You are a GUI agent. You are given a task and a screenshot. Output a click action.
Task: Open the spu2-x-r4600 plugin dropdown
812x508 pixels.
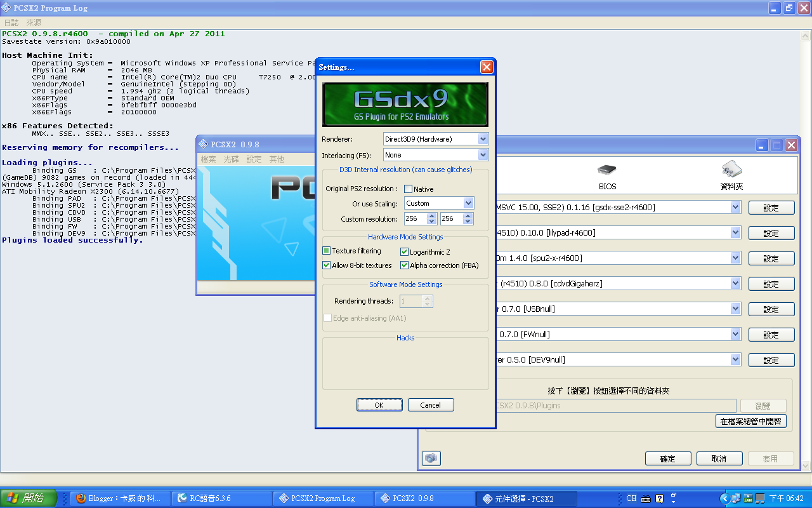coord(735,258)
